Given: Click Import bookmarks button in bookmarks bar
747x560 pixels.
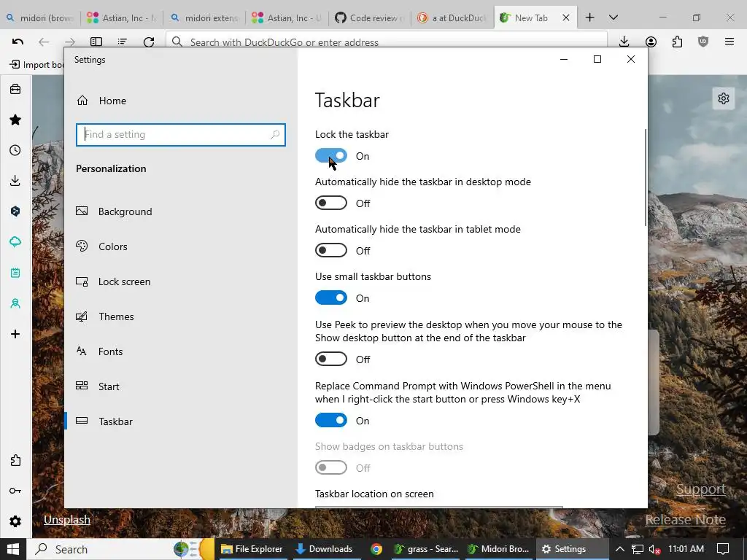Looking at the screenshot, I should point(36,64).
